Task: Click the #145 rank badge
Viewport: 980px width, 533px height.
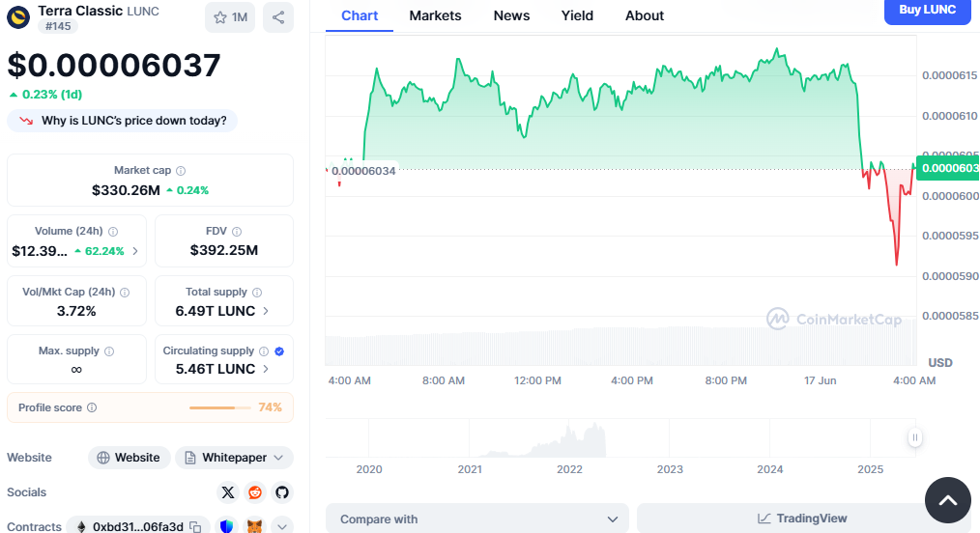Action: [x=57, y=26]
